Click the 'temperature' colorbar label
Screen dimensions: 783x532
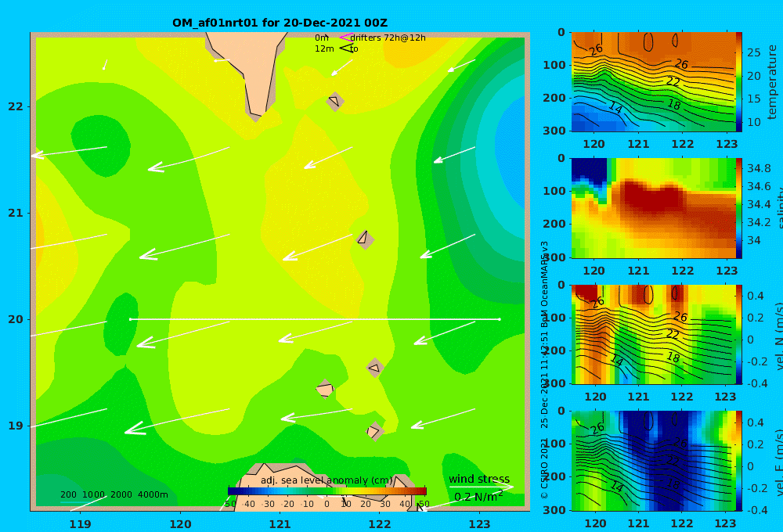pos(772,82)
